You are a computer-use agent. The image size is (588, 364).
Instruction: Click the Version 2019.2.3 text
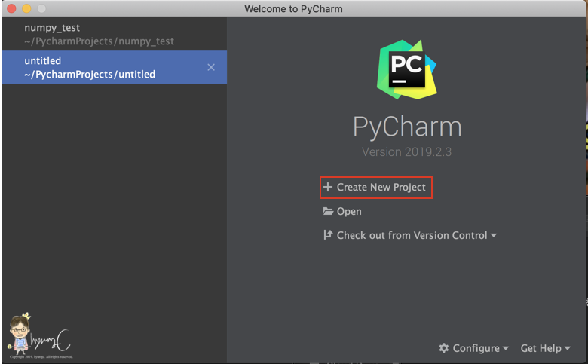click(x=406, y=151)
